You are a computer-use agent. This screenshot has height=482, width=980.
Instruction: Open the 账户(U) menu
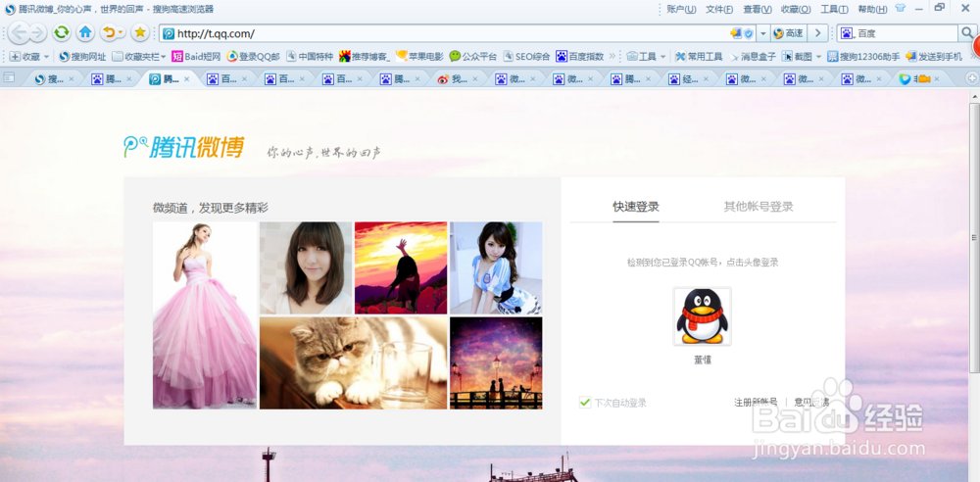681,9
